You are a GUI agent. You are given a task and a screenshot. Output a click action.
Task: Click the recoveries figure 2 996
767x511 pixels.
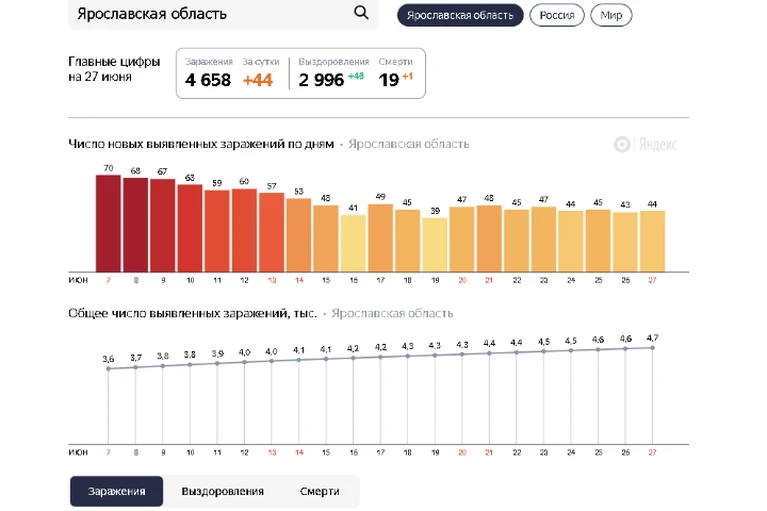pyautogui.click(x=321, y=80)
